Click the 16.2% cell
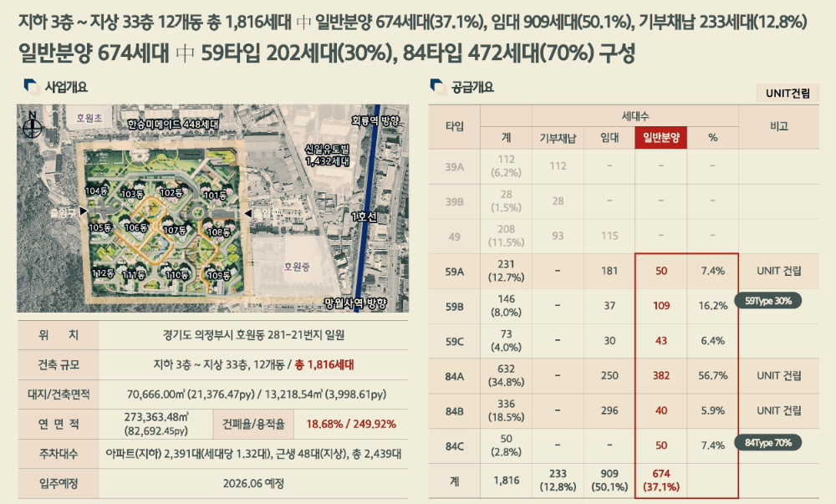The height and width of the screenshot is (504, 836). coord(713,306)
